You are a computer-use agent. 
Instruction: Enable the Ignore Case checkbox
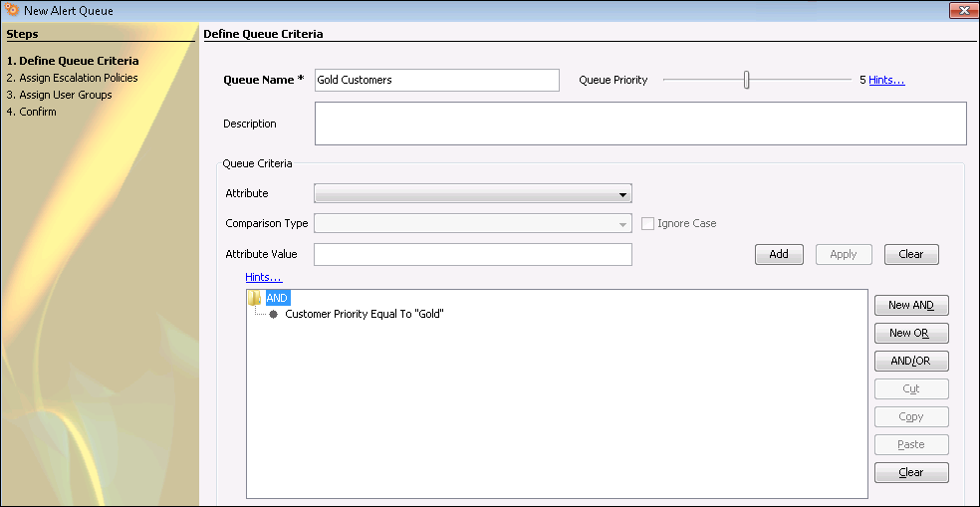tap(647, 223)
